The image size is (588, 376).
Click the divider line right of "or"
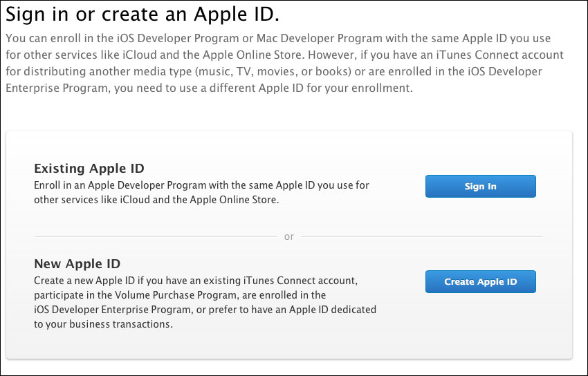tap(422, 236)
